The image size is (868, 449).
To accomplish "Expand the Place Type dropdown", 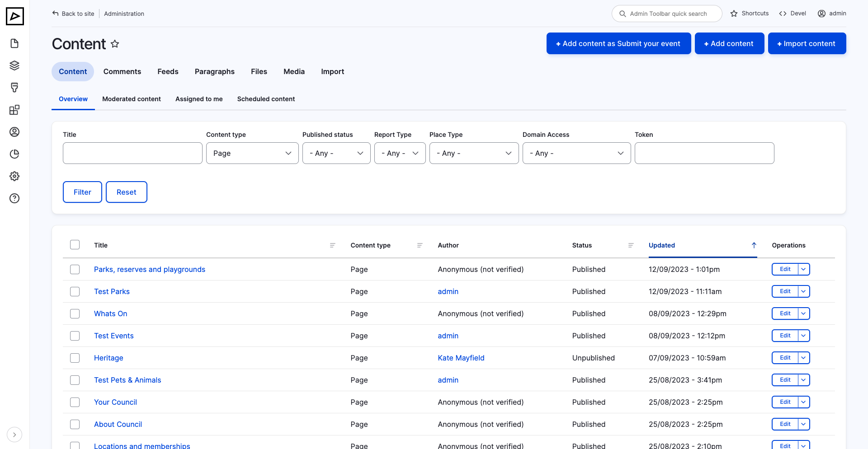I will (x=474, y=153).
